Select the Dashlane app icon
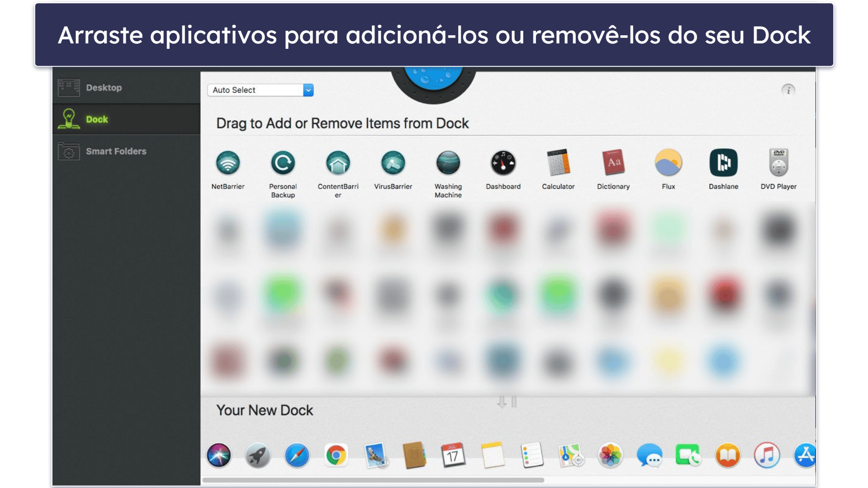The width and height of the screenshot is (868, 488). click(x=723, y=163)
